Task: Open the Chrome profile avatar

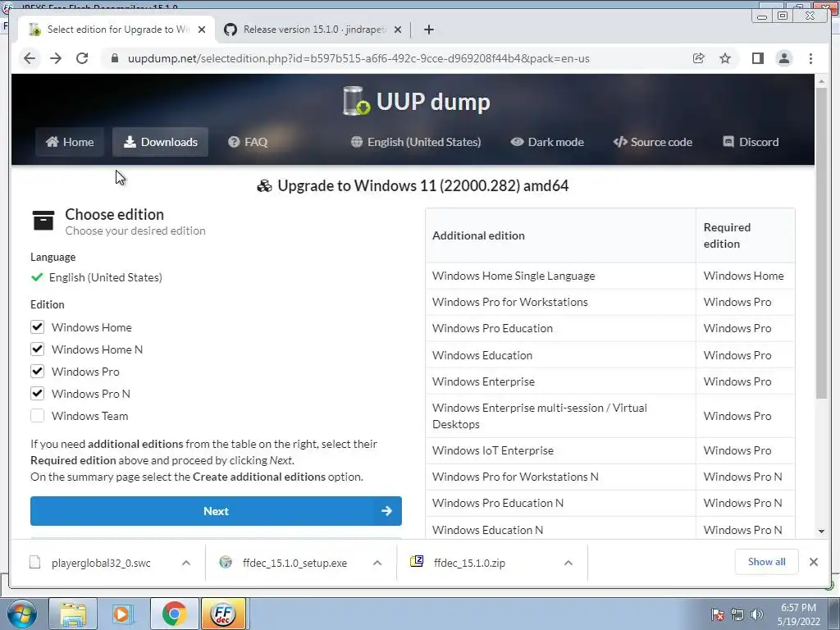Action: pos(783,58)
